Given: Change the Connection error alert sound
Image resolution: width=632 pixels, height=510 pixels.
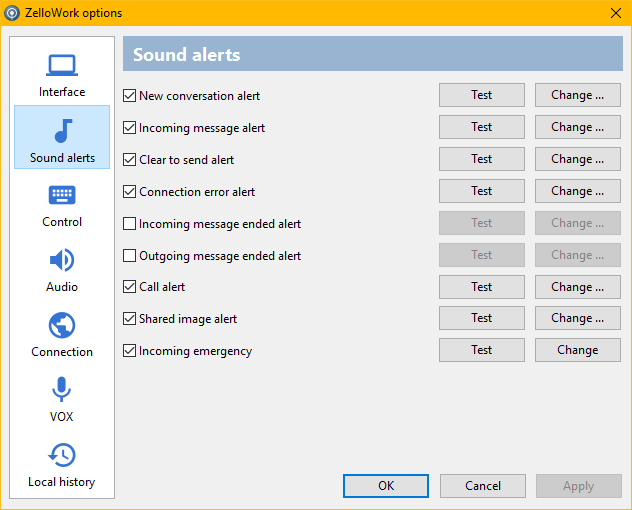Looking at the screenshot, I should (578, 191).
